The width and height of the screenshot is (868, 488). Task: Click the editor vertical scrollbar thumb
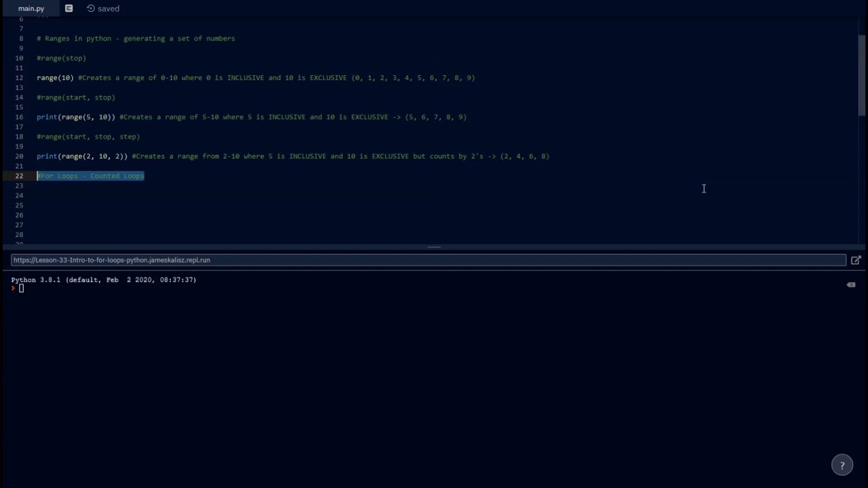862,75
